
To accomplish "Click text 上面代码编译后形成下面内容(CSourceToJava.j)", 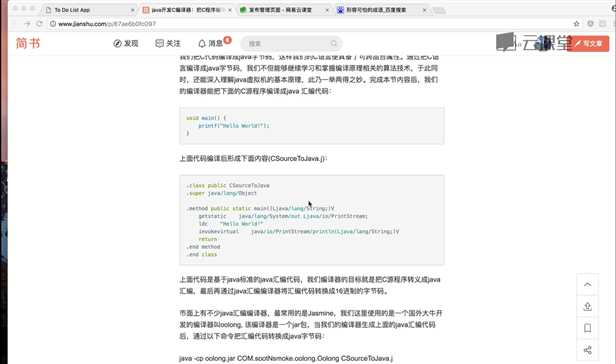I will 253,159.
